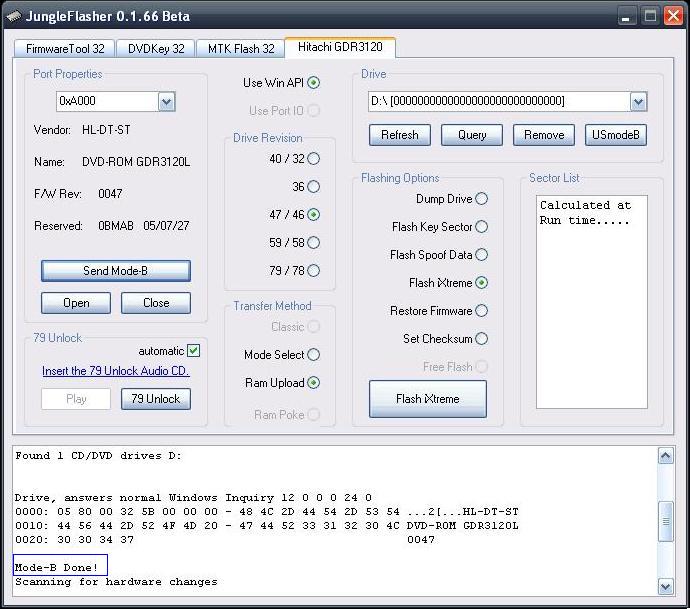Open Insert the 79 Unlock Audio CD link
The width and height of the screenshot is (690, 609).
[x=116, y=371]
